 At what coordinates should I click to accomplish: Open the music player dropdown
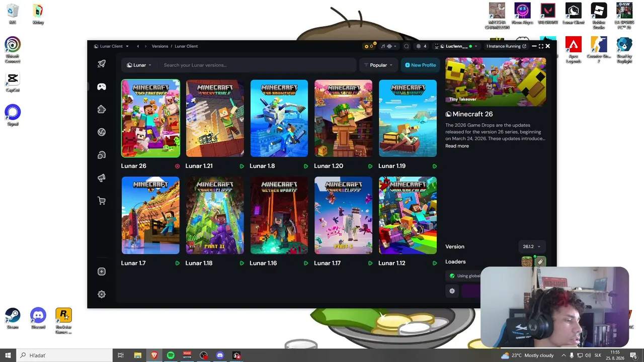tap(388, 46)
